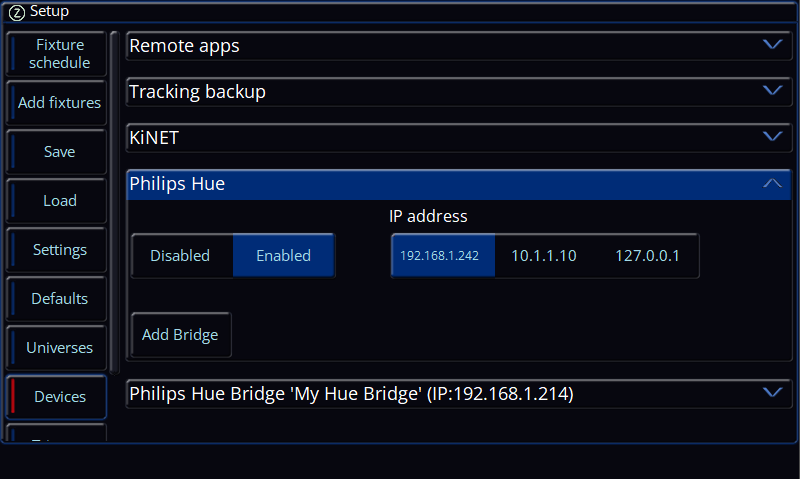Set Philips Hue to Enabled

284,256
